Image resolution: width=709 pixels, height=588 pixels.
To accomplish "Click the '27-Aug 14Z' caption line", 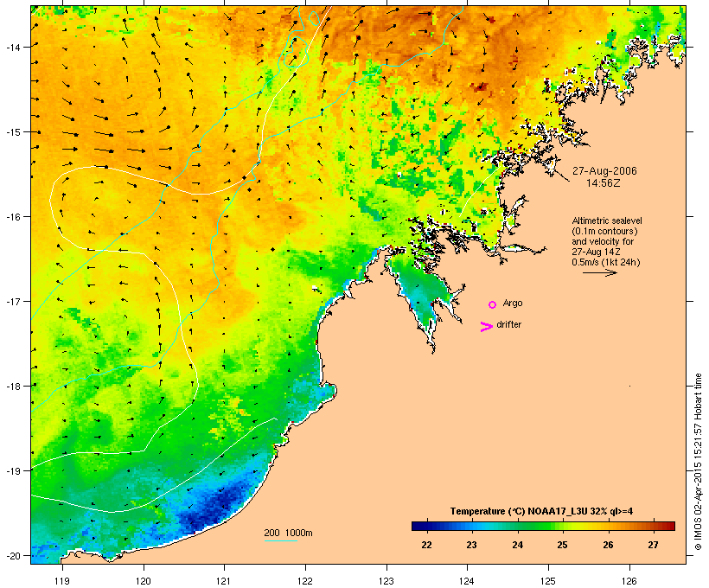I will [x=596, y=252].
